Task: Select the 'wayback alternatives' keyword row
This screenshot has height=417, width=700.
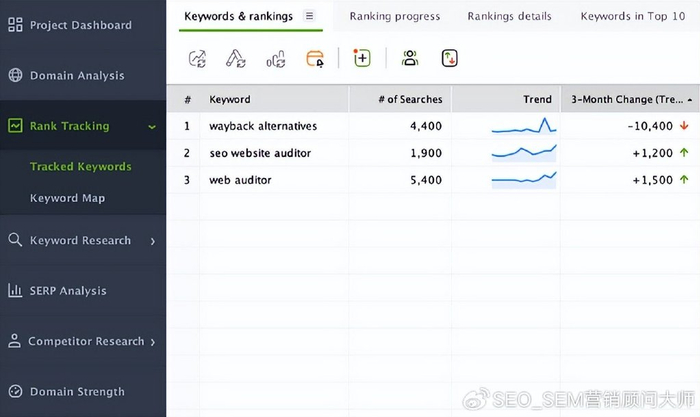Action: (263, 126)
